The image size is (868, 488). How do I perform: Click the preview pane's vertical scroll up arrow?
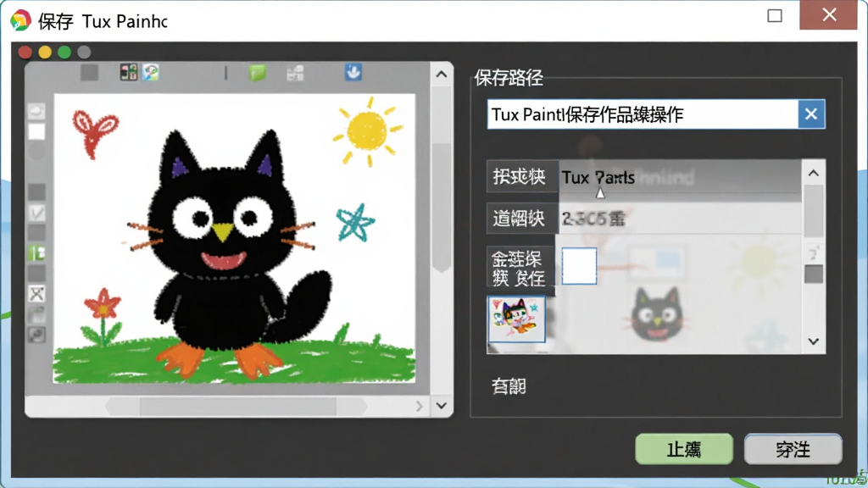441,75
